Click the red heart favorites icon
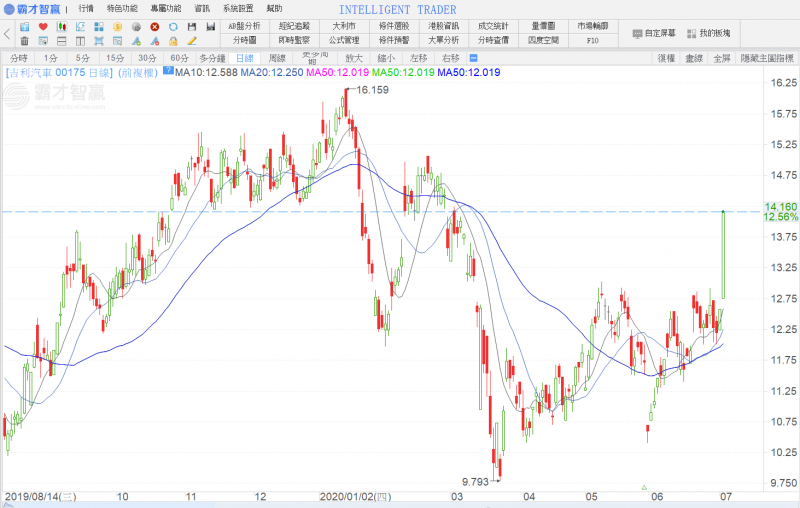Screen dimensions: 800x508 tap(43, 26)
